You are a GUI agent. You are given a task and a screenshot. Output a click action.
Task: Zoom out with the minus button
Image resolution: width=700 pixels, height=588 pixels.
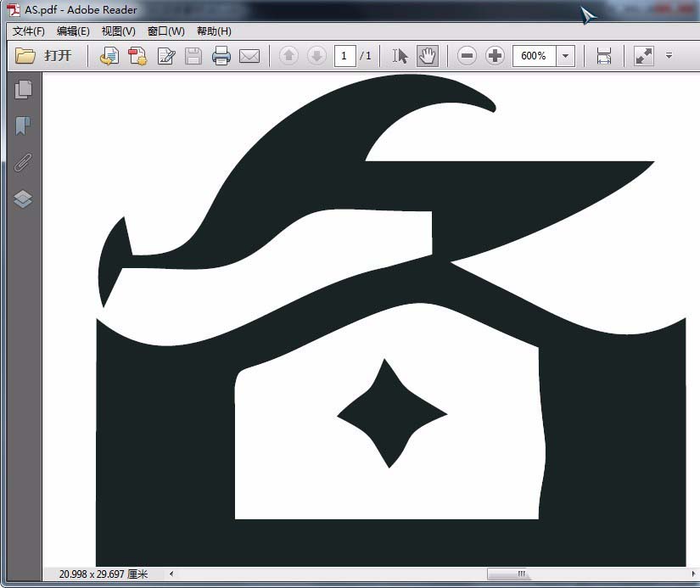tap(467, 56)
